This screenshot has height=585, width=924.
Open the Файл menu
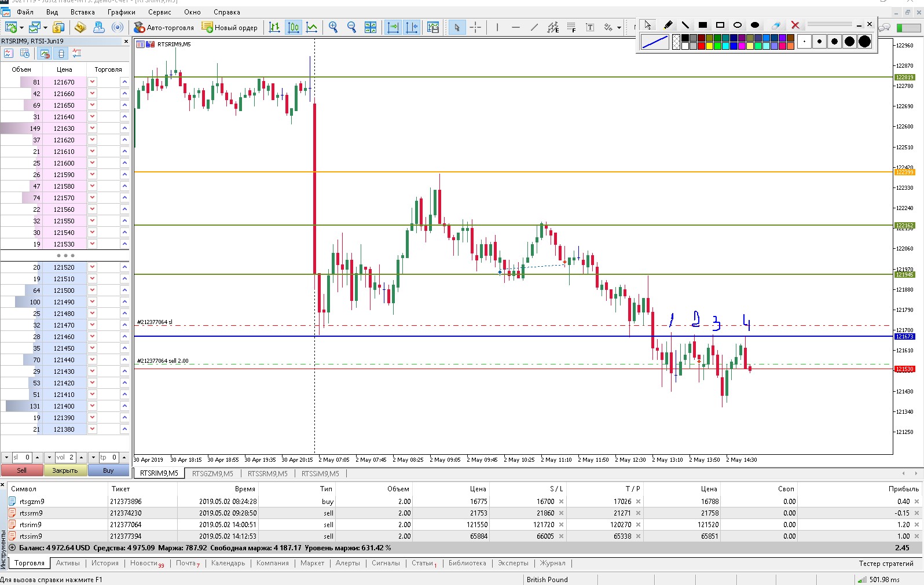pyautogui.click(x=25, y=12)
